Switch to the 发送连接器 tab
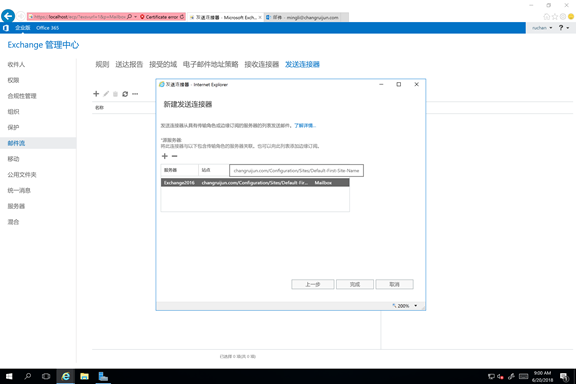 click(302, 65)
